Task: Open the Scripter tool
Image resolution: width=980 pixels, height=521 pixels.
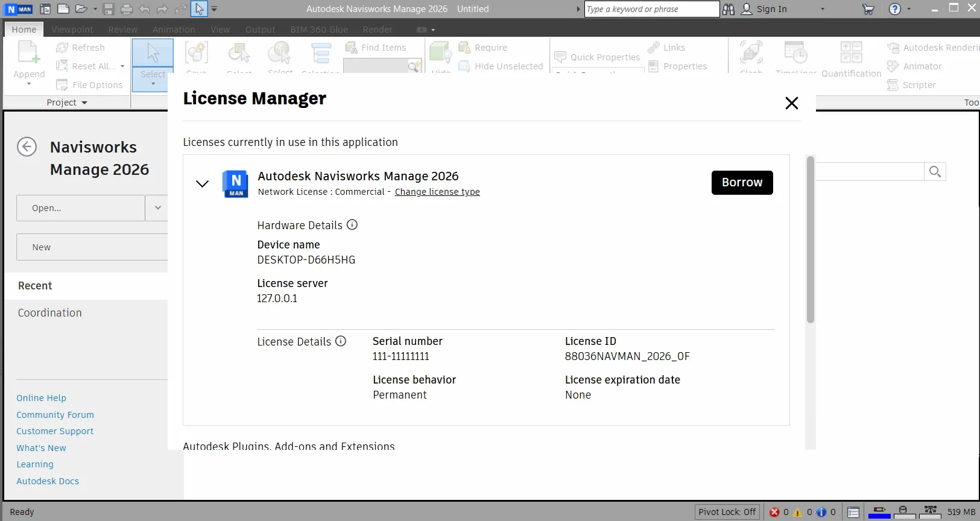Action: tap(911, 85)
